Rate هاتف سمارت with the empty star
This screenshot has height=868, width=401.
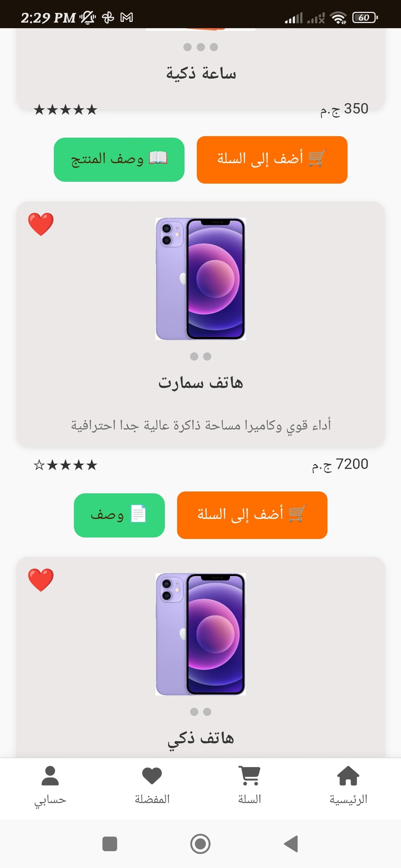tap(39, 465)
